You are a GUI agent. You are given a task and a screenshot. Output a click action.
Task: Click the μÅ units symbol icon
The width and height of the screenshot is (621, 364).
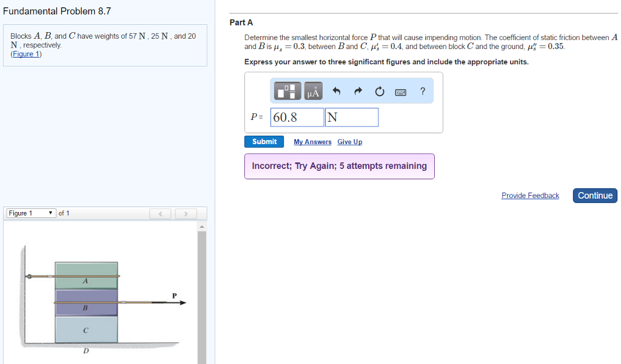click(x=312, y=91)
